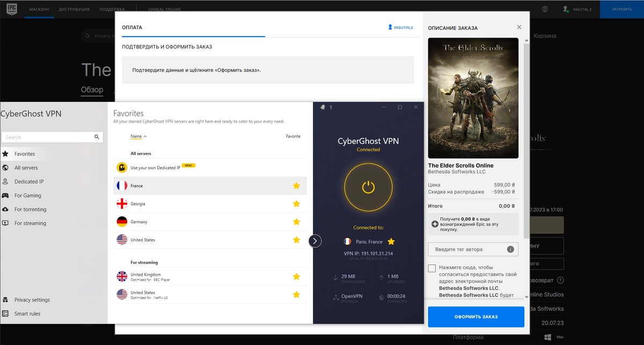Select the Обзор tab on store page
644x345 pixels.
[x=92, y=90]
